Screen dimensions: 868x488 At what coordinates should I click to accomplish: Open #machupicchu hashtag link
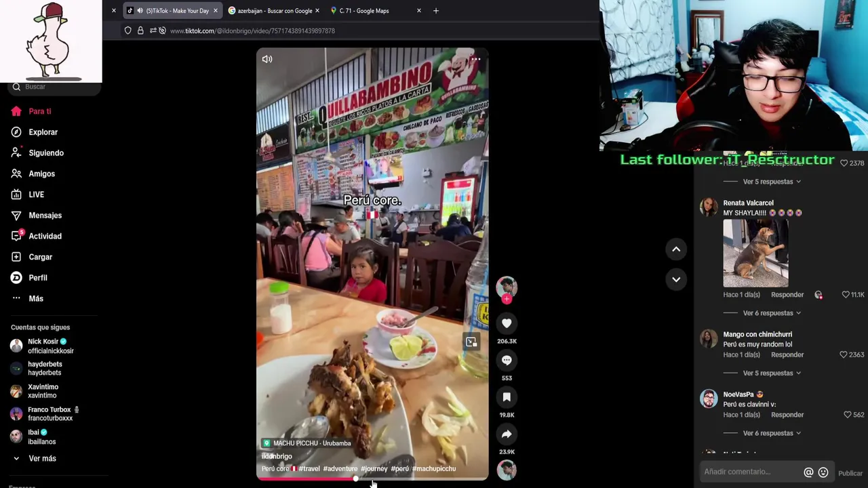coord(434,469)
